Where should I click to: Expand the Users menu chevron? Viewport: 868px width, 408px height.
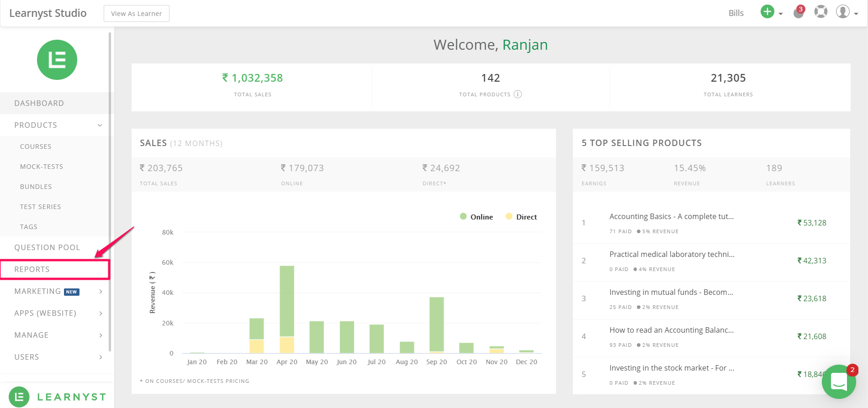[x=101, y=357]
